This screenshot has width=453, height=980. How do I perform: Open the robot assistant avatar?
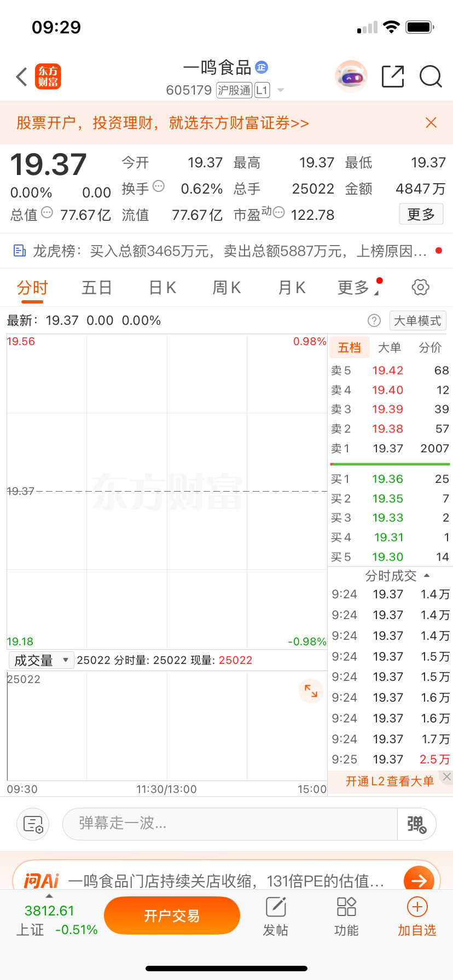[x=351, y=77]
